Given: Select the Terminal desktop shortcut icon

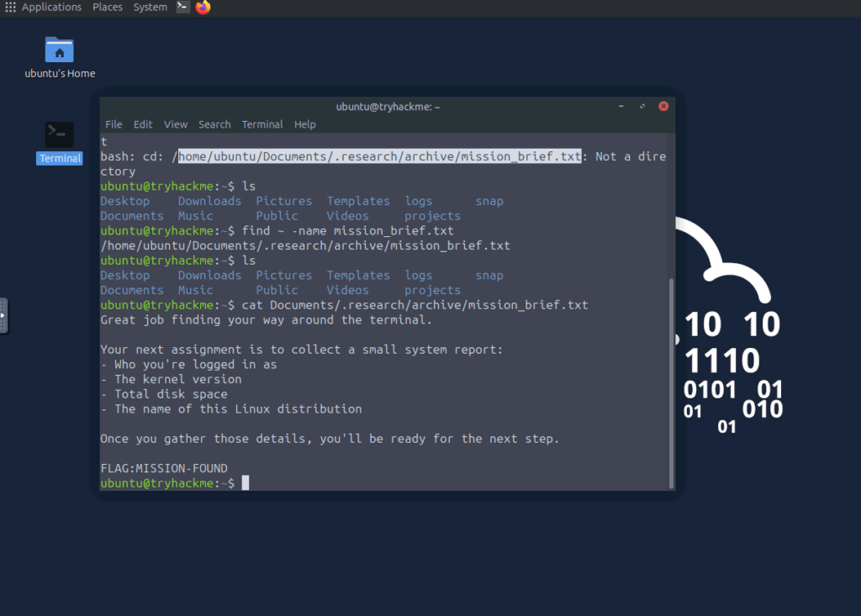Looking at the screenshot, I should click(x=59, y=134).
